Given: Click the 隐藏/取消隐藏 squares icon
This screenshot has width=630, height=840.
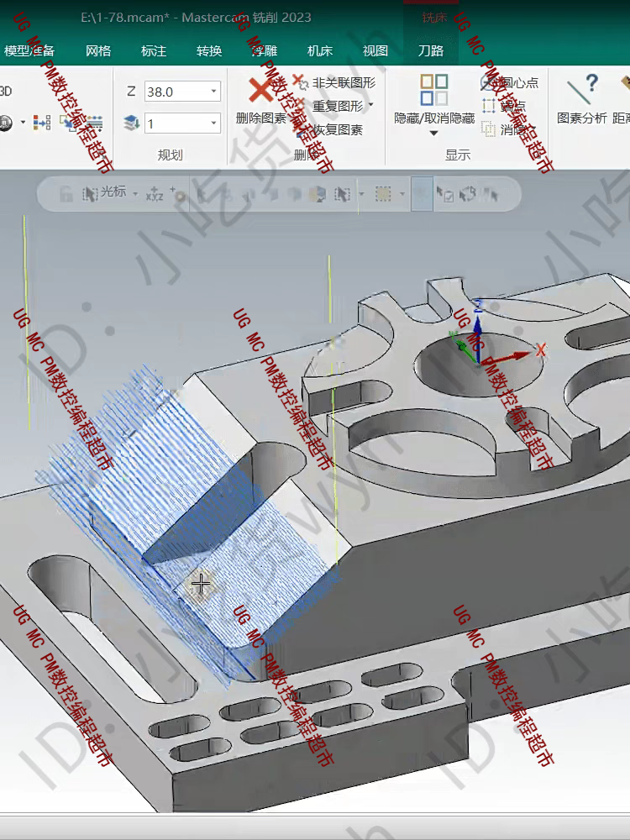Looking at the screenshot, I should click(x=434, y=90).
